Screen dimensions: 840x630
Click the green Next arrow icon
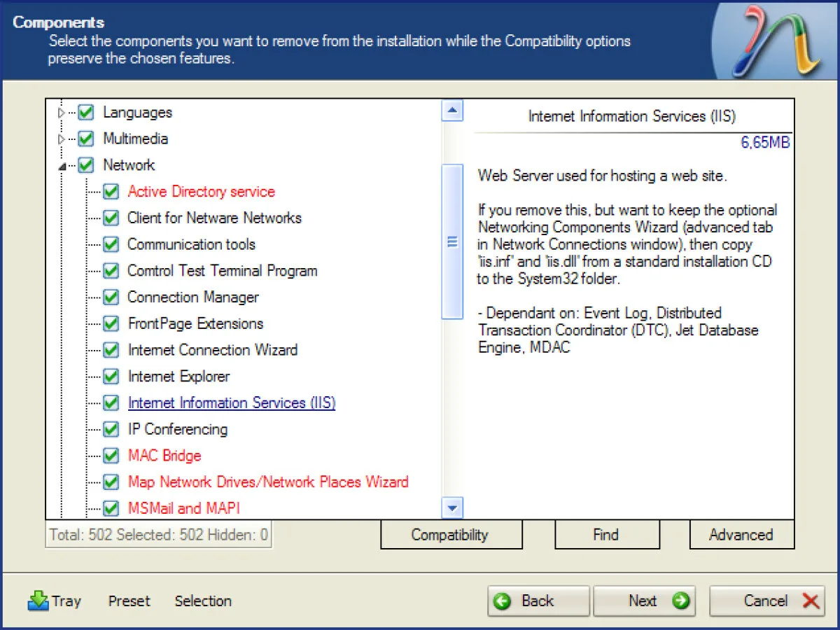(x=680, y=601)
